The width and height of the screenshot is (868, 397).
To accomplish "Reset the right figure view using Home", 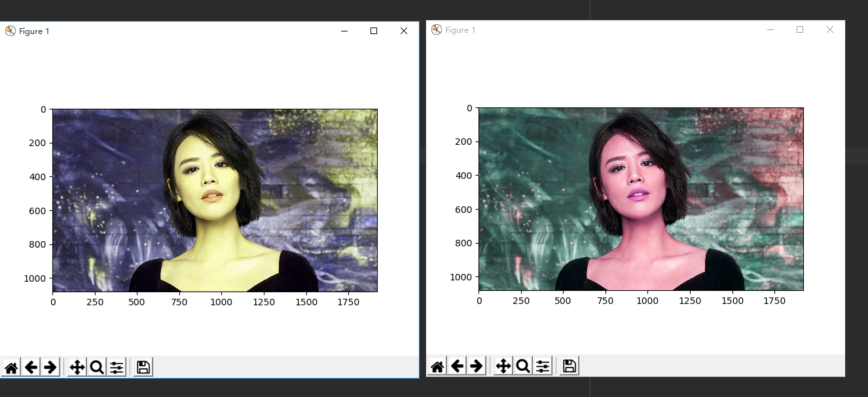I will click(437, 366).
